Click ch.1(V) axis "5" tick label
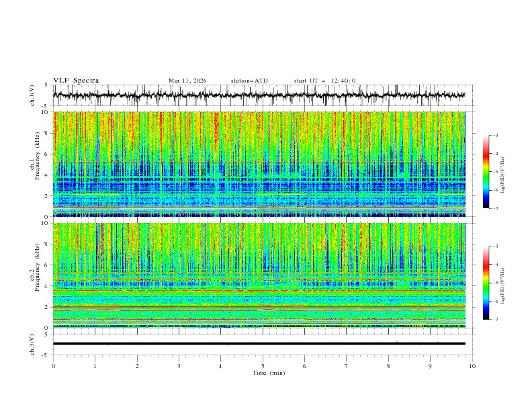Viewport: 532px width, 411px height. (46, 85)
